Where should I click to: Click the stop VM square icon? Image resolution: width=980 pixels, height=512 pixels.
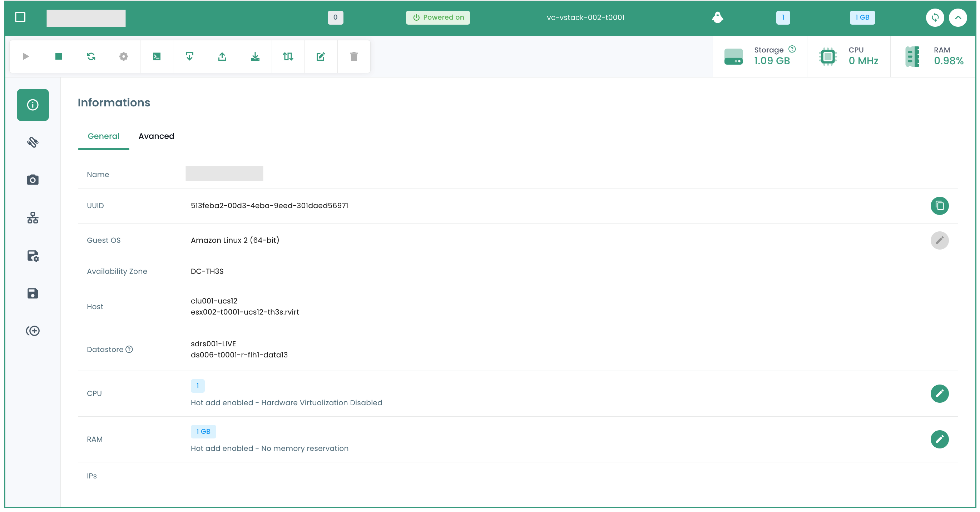pos(58,57)
